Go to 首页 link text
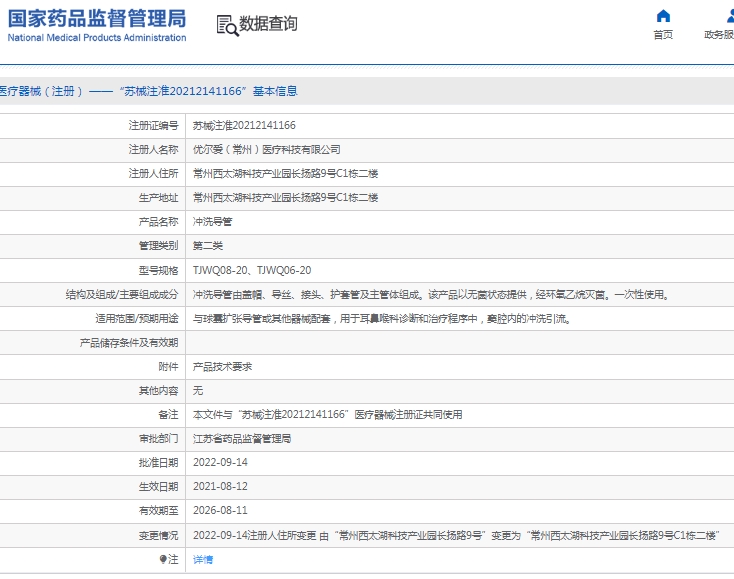This screenshot has width=734, height=579. (663, 35)
